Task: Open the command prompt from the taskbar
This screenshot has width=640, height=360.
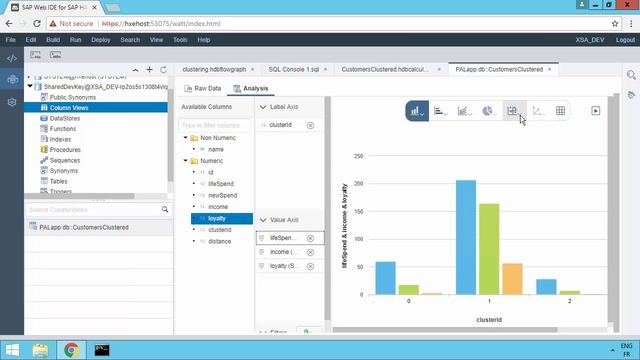Action: pyautogui.click(x=102, y=350)
